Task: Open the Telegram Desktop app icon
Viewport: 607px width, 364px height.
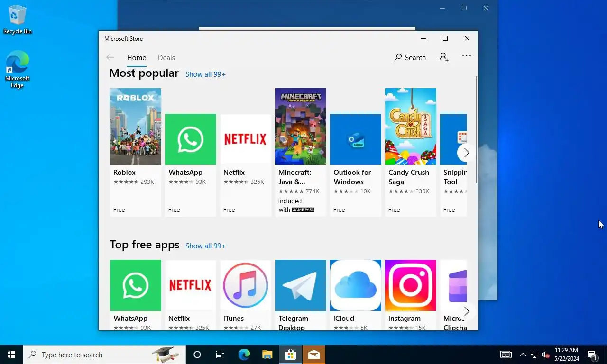Action: [x=301, y=285]
